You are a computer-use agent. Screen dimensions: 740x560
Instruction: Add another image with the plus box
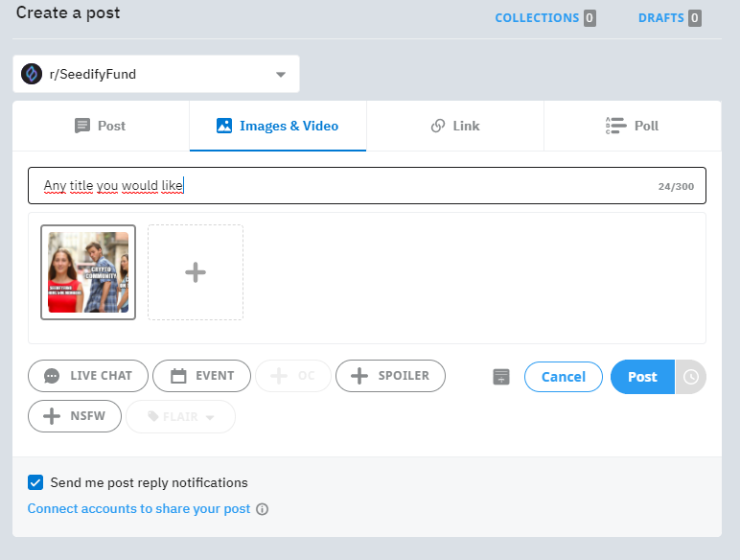tap(196, 272)
